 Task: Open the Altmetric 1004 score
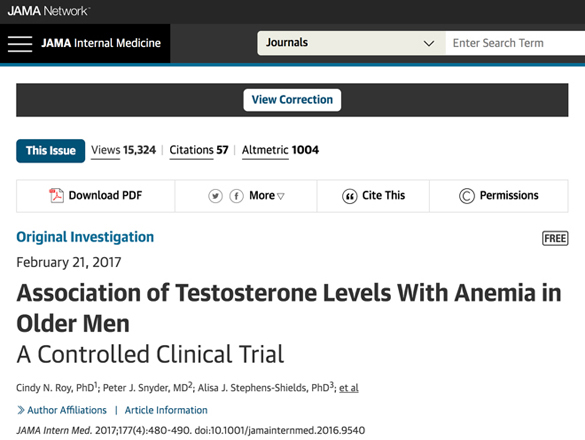(280, 150)
